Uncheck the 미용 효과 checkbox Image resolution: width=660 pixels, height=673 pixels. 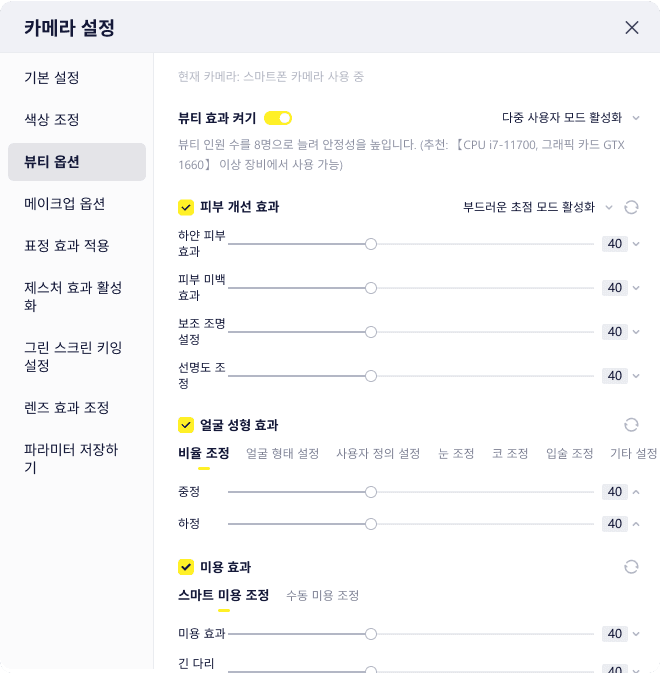[185, 567]
